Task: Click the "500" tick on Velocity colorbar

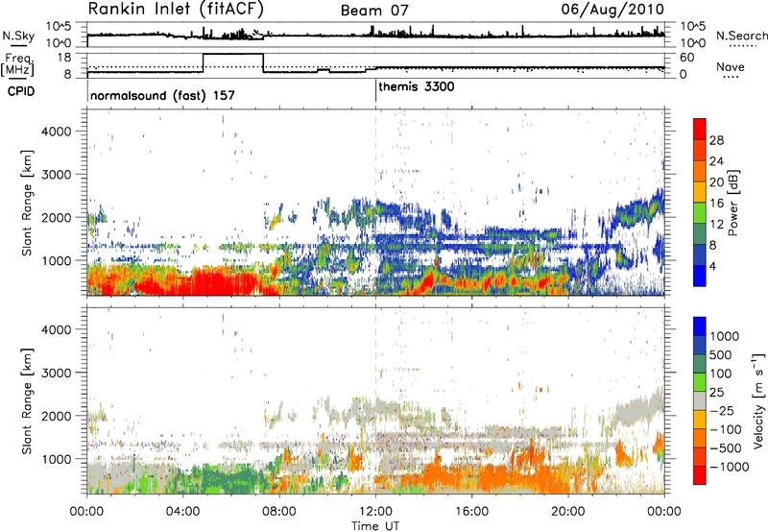Action: [721, 354]
